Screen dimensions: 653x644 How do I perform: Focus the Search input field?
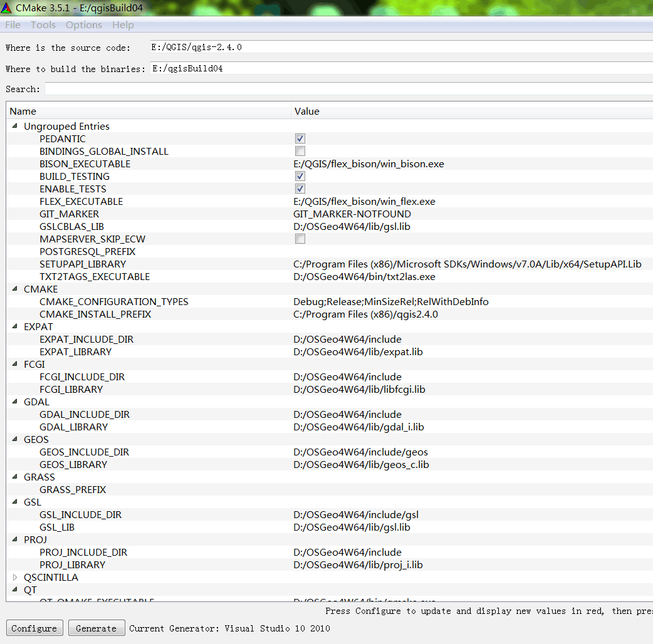coord(349,89)
